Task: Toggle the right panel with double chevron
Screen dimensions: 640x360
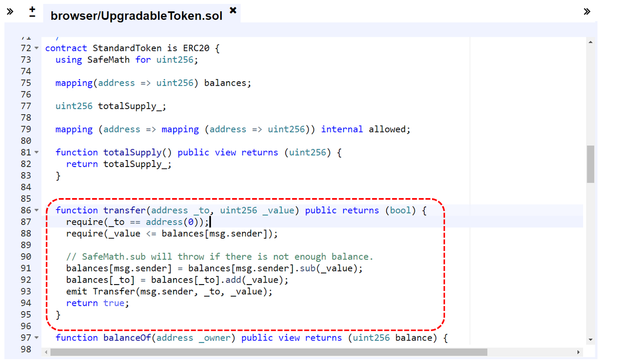Action: (587, 11)
